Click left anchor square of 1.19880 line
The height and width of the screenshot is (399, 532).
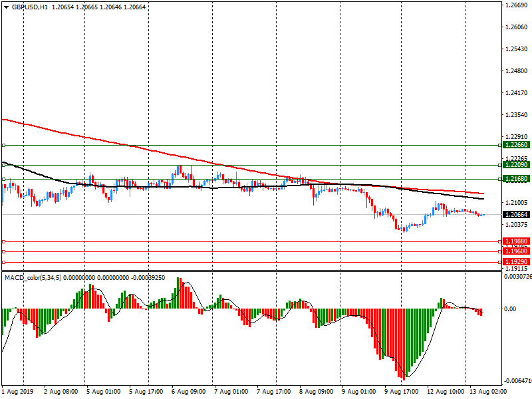[x=4, y=241]
